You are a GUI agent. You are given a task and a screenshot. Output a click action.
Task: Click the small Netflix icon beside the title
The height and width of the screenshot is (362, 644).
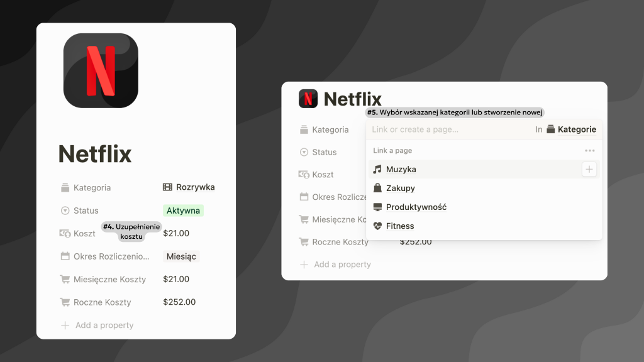pos(308,99)
